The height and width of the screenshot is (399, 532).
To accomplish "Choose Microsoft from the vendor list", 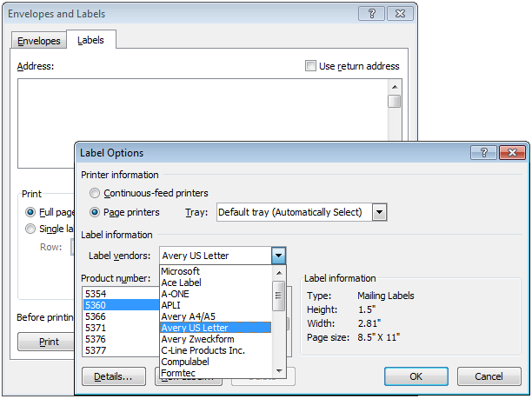I will coord(216,271).
